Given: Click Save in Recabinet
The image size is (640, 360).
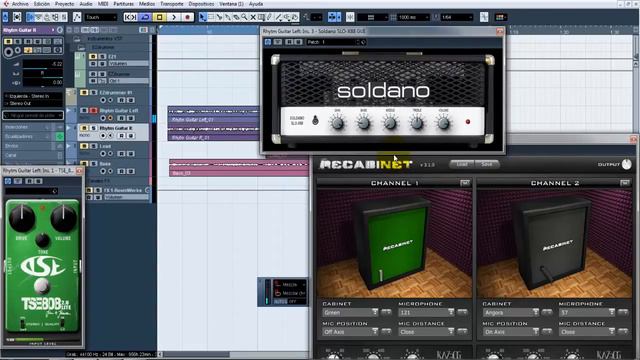Looking at the screenshot, I should point(487,164).
